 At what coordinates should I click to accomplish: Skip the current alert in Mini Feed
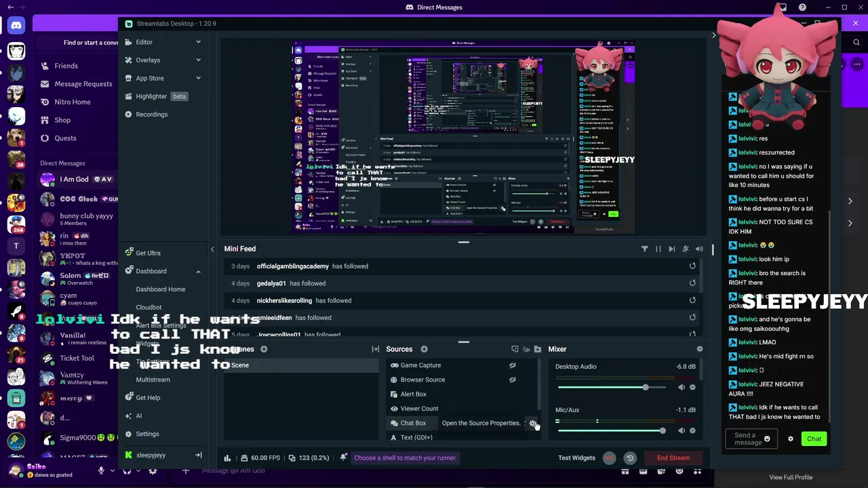pos(671,249)
